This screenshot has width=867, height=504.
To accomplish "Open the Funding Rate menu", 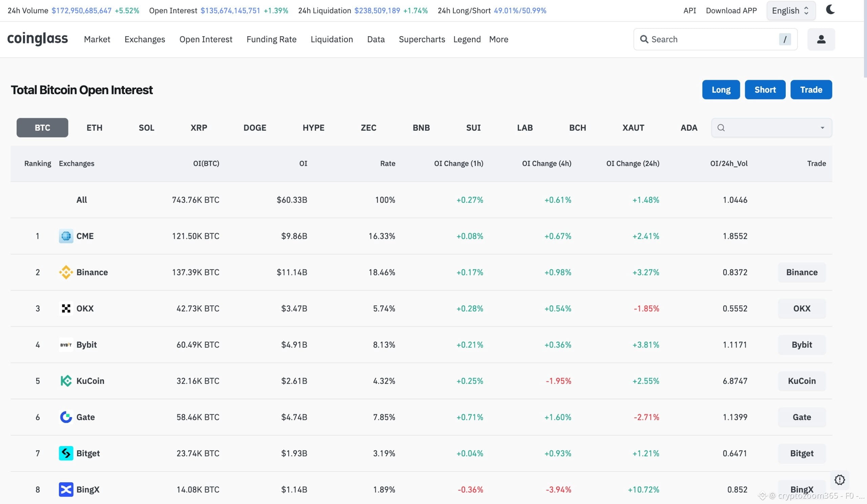I will tap(271, 39).
